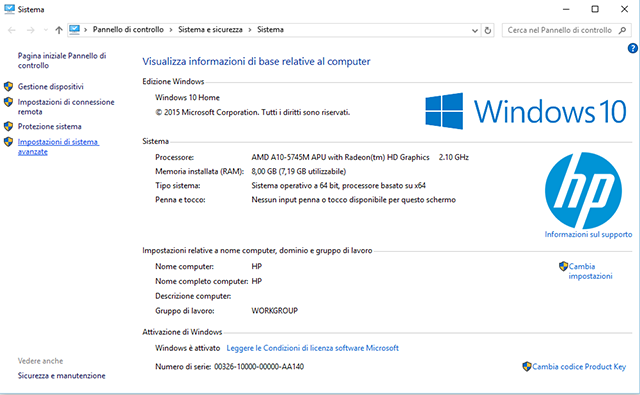This screenshot has height=395, width=640.
Task: Open address bar history dropdown
Action: pos(475,31)
